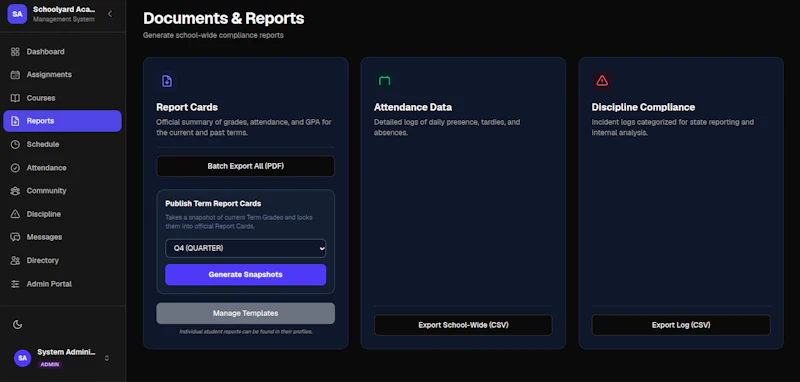This screenshot has width=800, height=382.
Task: Click the Courses book icon
Action: coord(15,98)
